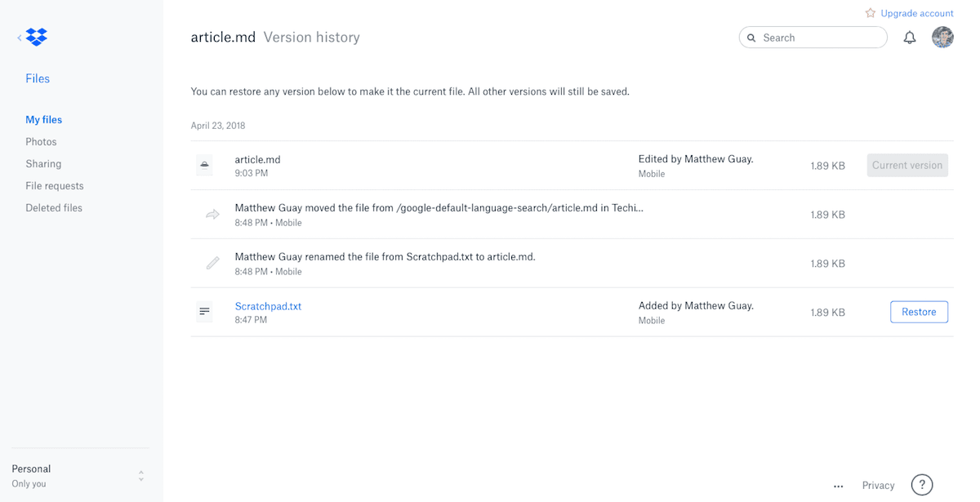
Task: Click the Dropbox logo icon
Action: [x=37, y=37]
